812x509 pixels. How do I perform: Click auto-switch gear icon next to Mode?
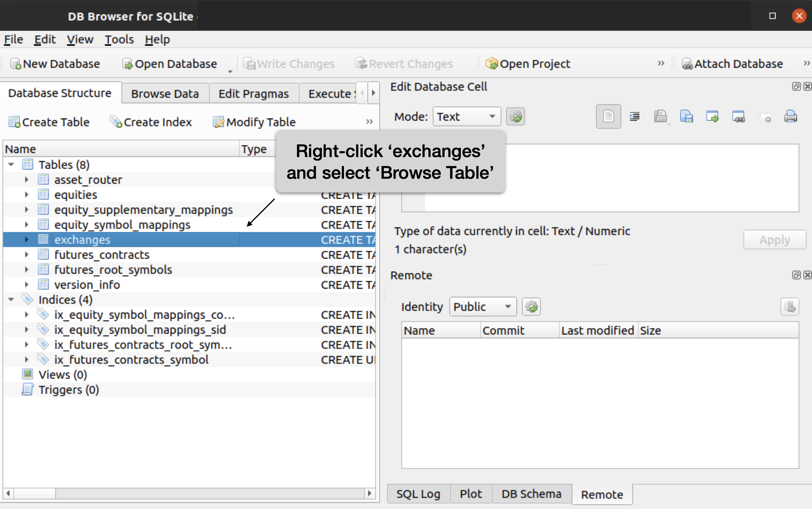[515, 116]
